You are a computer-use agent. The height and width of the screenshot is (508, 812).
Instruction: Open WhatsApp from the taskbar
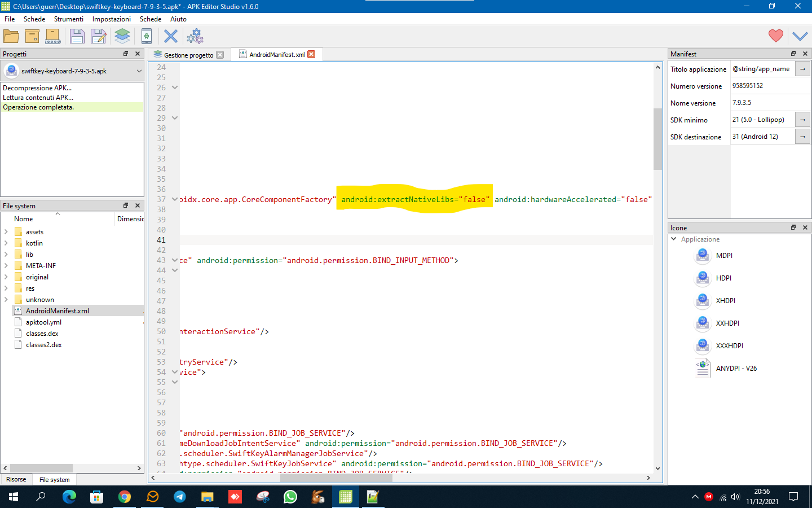coord(290,497)
